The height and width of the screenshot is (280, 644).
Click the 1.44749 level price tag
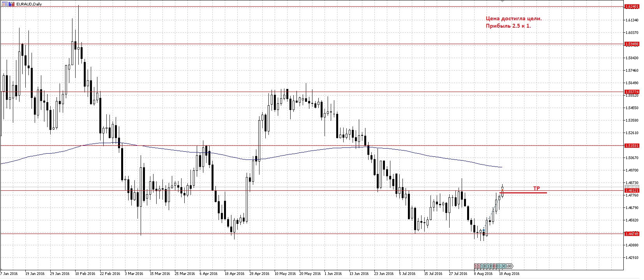(x=631, y=234)
